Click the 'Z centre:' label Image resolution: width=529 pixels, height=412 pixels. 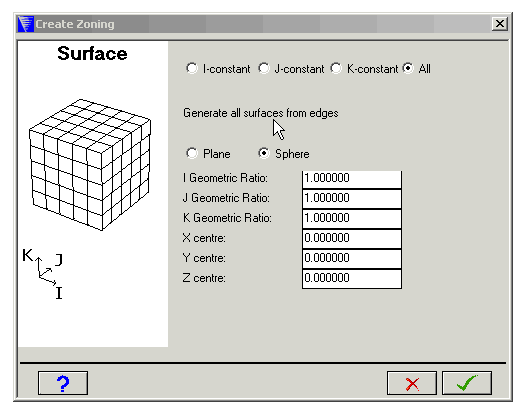pos(204,278)
